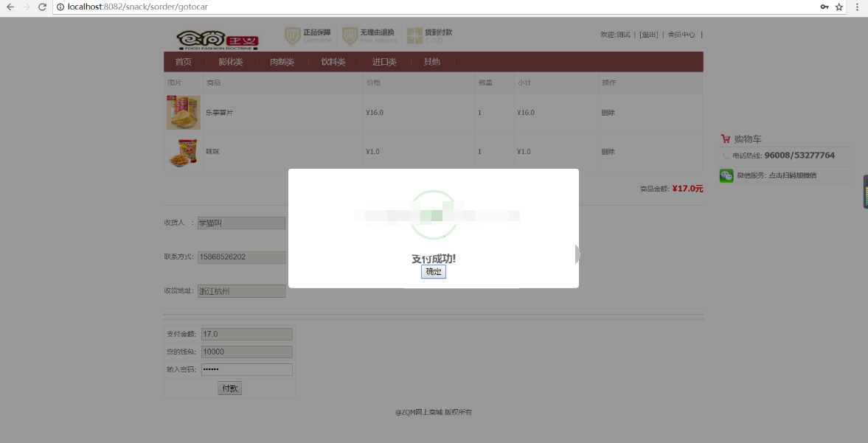Click the Genuine guarantee badge icon

click(x=292, y=36)
